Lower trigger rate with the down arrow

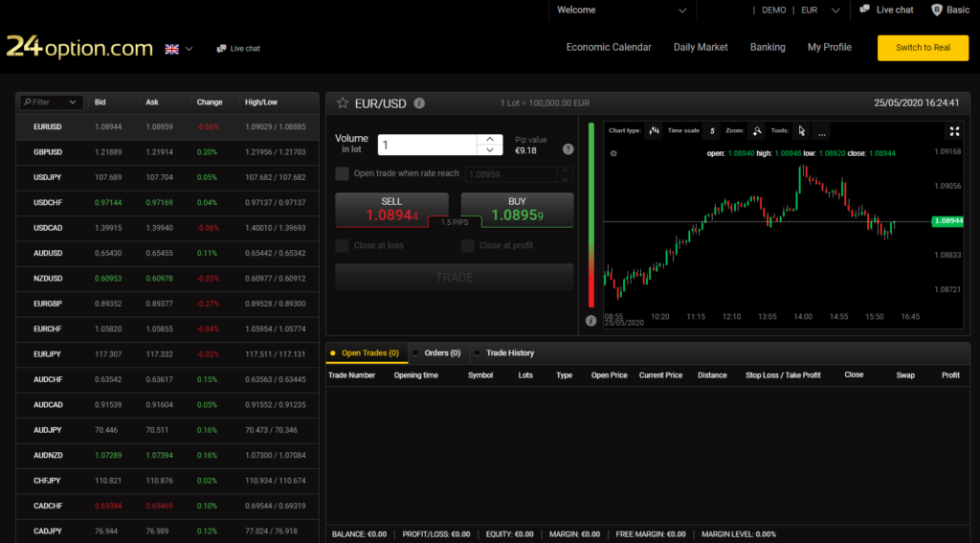coord(565,179)
